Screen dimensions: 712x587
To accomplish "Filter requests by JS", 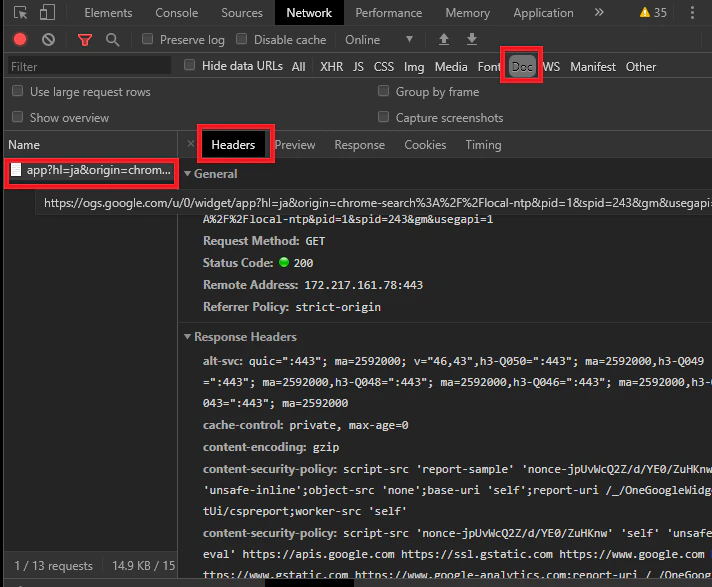I will [x=358, y=67].
